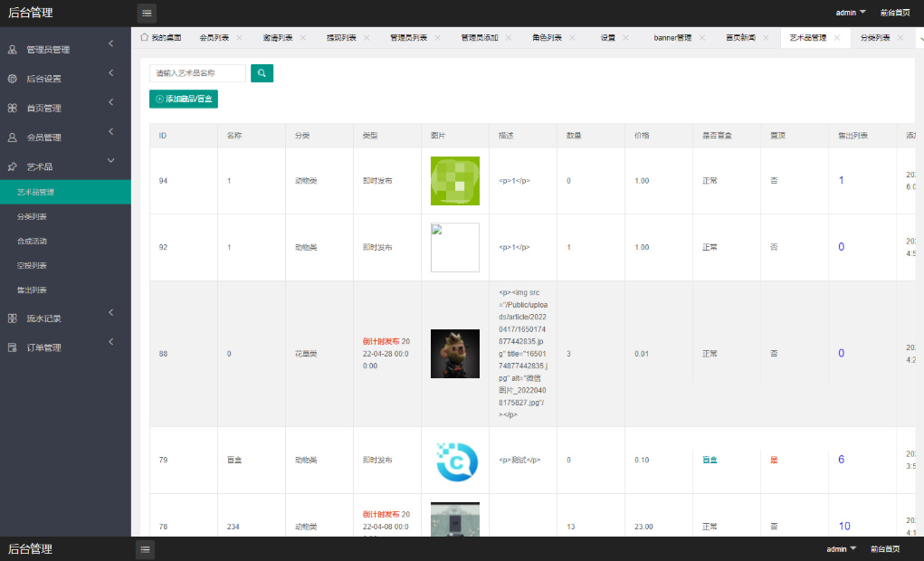Switch to 邀请列表 tab
The height and width of the screenshot is (561, 924).
tap(278, 38)
